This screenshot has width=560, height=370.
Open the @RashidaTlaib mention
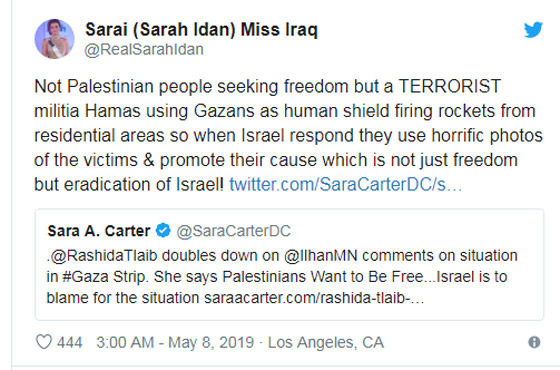point(103,256)
